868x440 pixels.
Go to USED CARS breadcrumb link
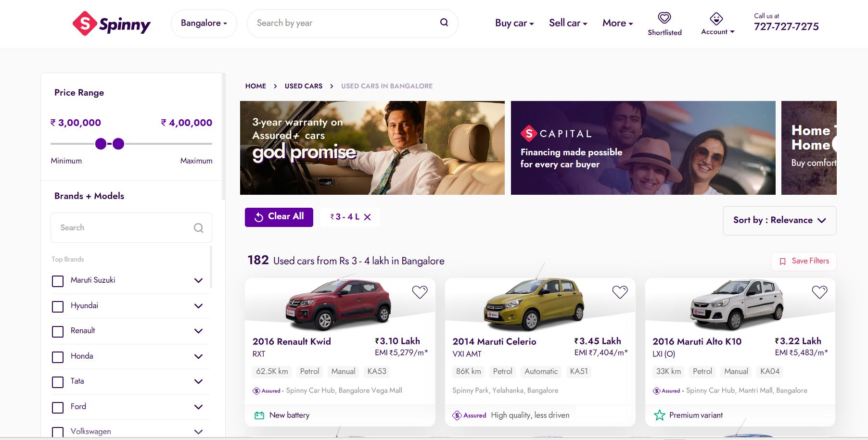point(304,86)
